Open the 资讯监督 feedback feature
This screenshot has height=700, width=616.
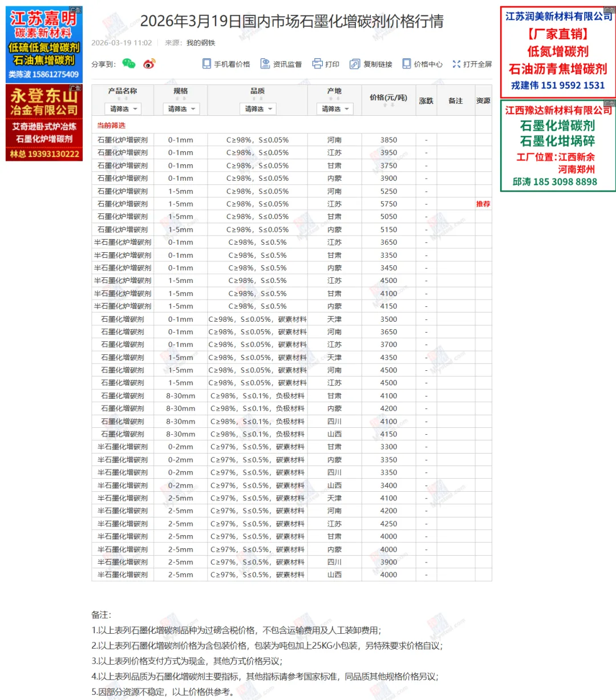pos(282,63)
